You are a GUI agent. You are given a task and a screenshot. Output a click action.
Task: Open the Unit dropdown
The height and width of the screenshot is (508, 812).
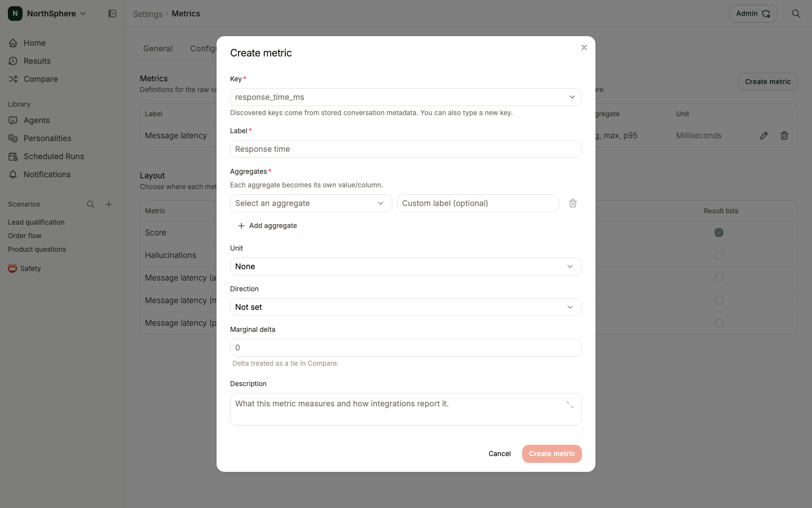click(406, 266)
